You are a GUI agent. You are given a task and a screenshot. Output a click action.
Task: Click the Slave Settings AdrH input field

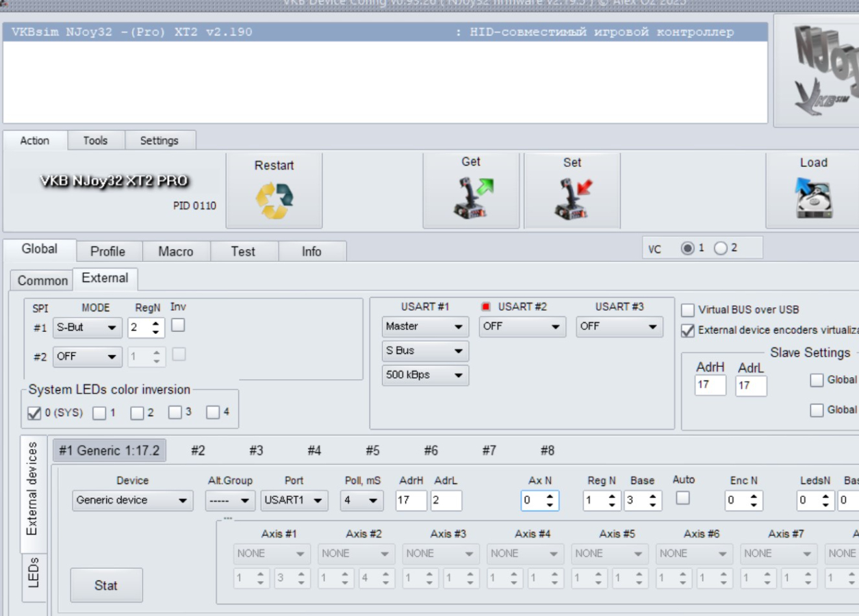point(710,385)
